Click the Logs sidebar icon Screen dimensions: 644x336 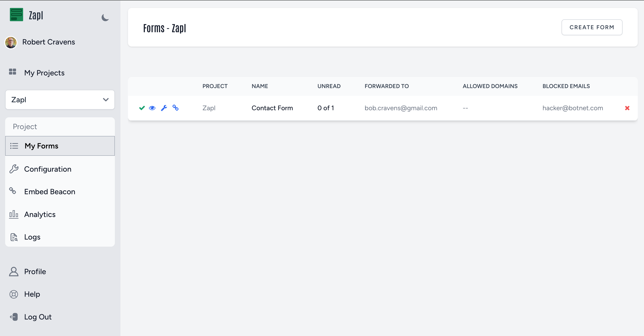[14, 237]
